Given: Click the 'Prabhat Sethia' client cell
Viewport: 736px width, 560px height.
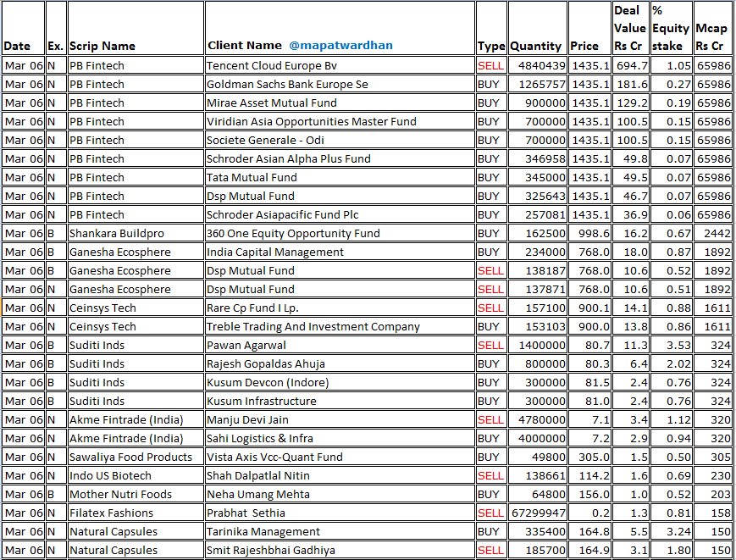Looking at the screenshot, I should 340,513.
